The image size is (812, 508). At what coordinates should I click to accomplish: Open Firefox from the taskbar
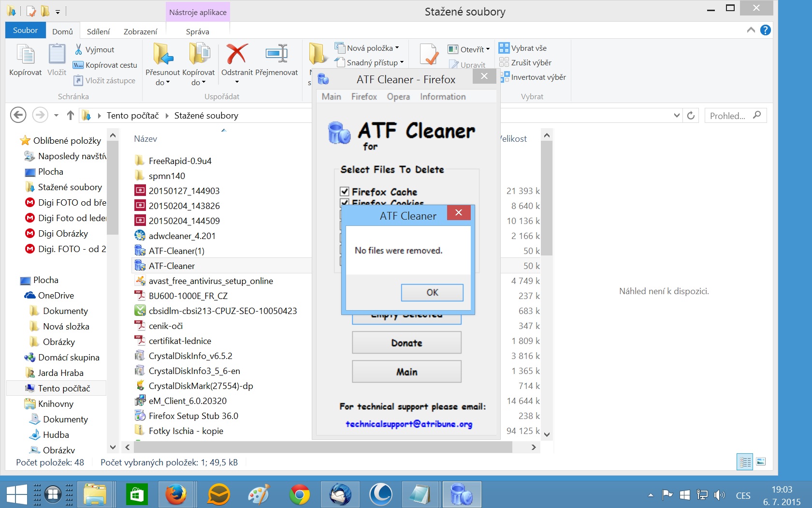tap(176, 494)
